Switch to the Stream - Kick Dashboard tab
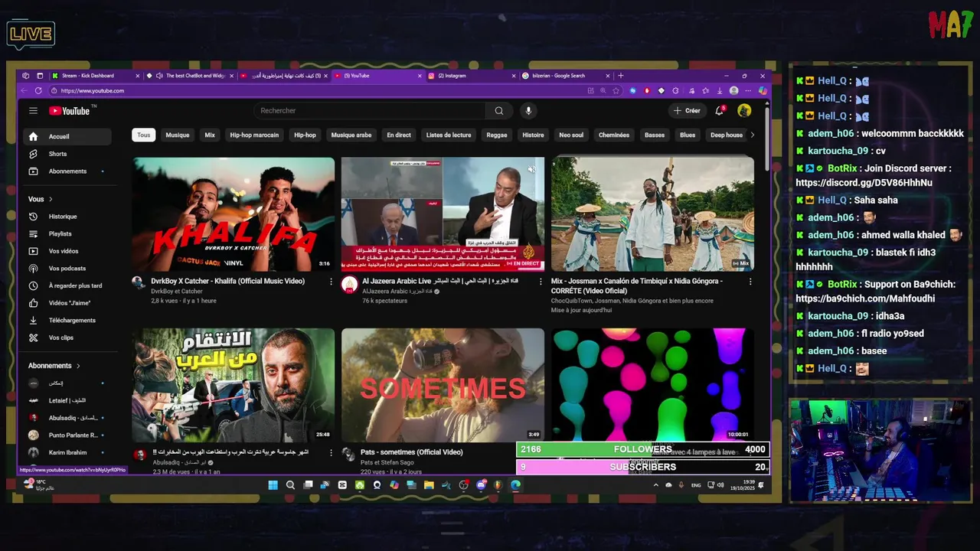The height and width of the screenshot is (551, 980). (x=96, y=76)
